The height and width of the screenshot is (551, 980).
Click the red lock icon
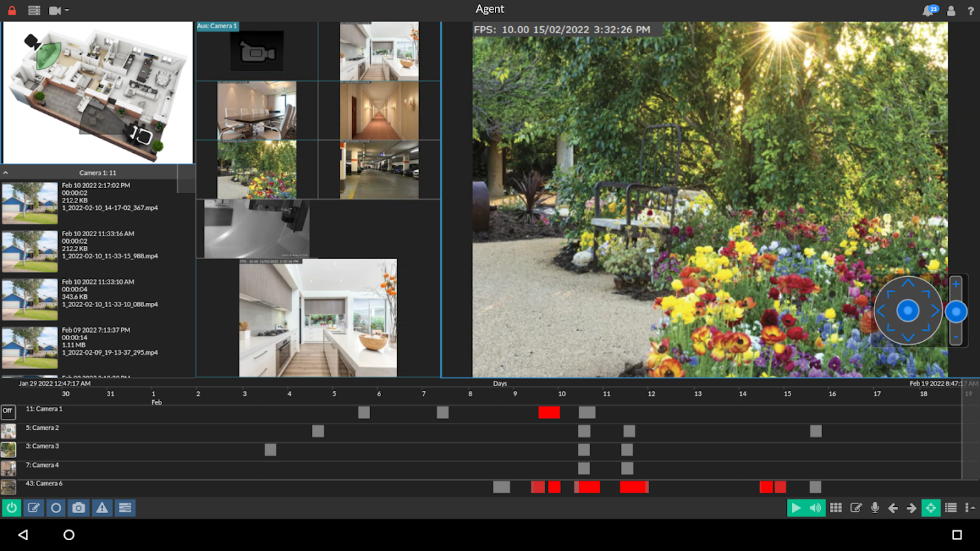tap(12, 10)
